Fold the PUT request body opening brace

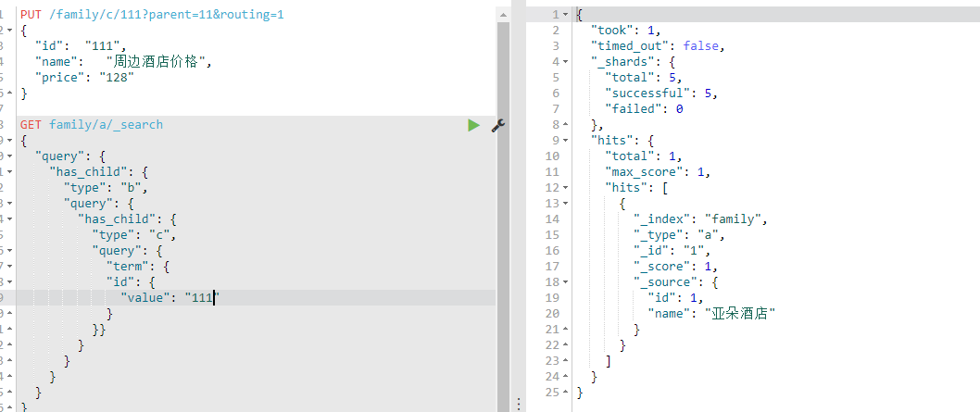point(10,31)
